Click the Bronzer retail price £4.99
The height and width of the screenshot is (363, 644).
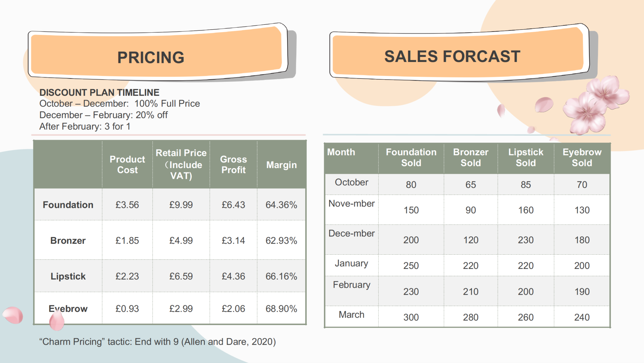[x=181, y=241]
